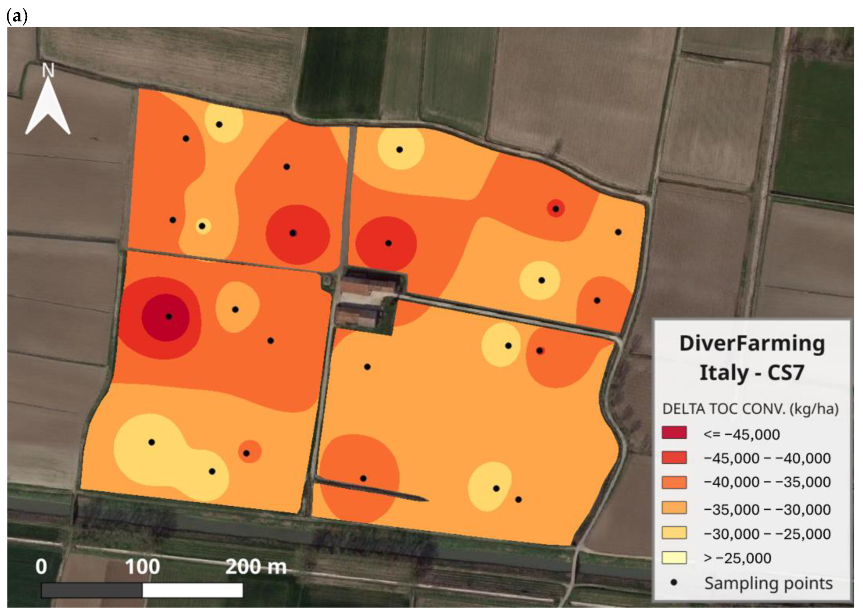Click the −40,000 – −35,000 legend swatch
Image resolution: width=863 pixels, height=616 pixels.
point(674,482)
